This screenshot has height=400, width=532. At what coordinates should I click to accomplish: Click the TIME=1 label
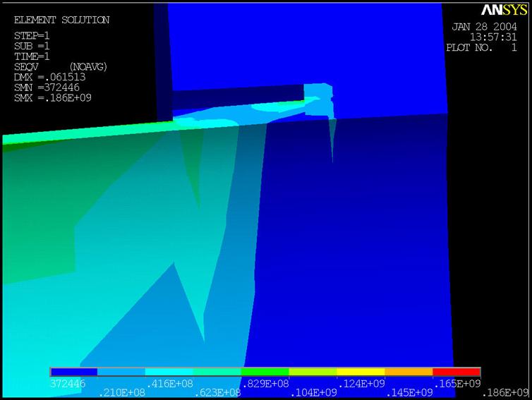point(32,56)
